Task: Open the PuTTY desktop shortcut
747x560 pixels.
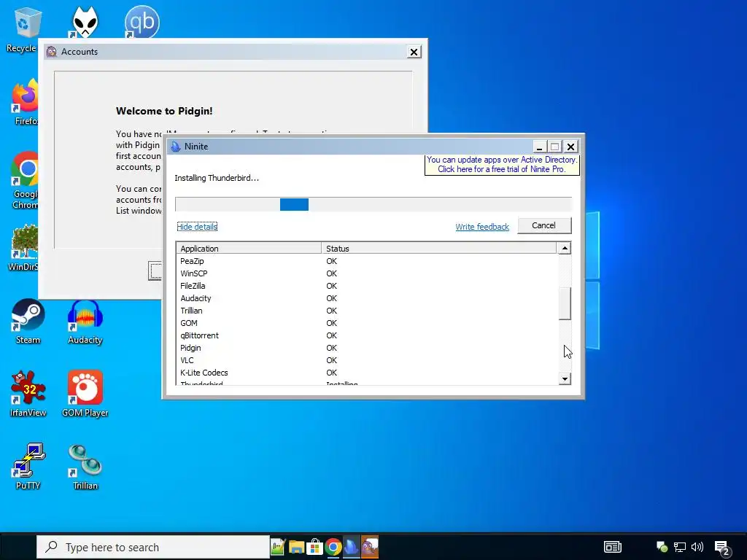Action: click(28, 467)
